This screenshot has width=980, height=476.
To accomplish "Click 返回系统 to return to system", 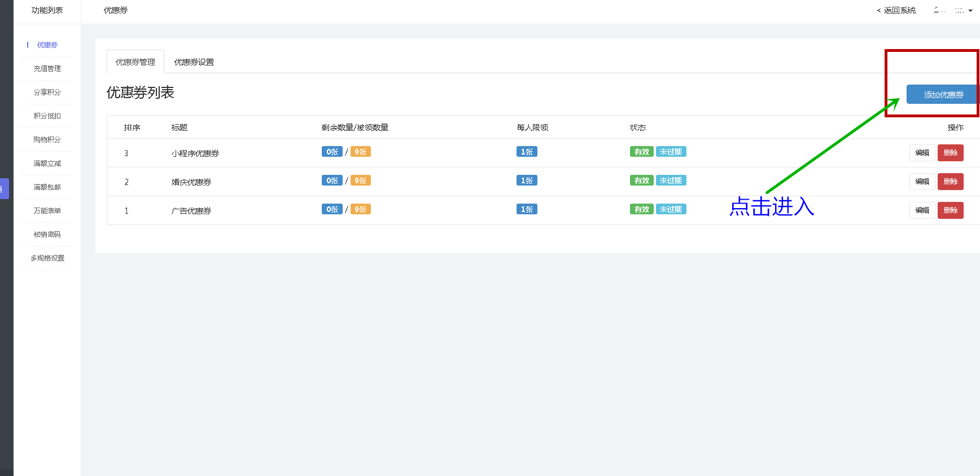I will click(896, 11).
